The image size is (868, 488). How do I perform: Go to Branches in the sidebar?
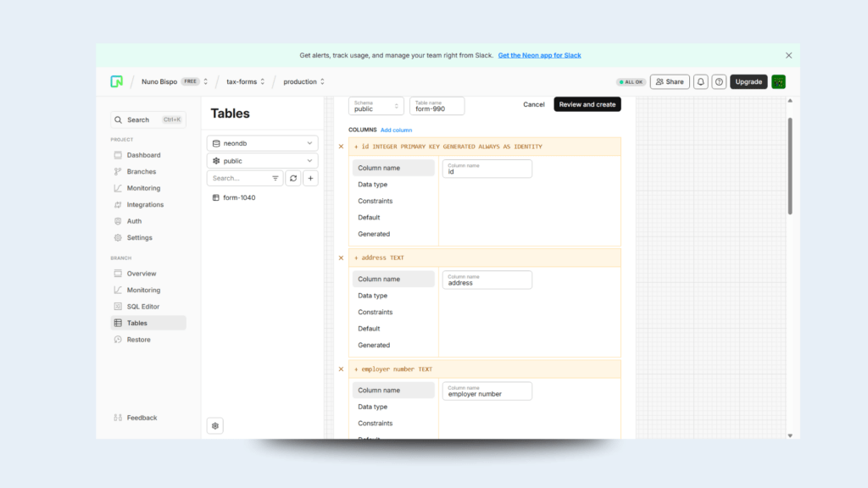[x=141, y=172]
